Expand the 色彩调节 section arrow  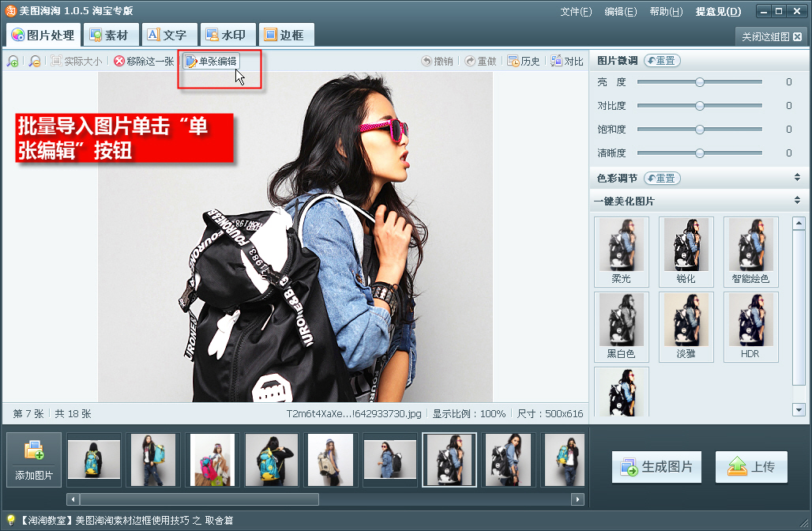(x=797, y=178)
